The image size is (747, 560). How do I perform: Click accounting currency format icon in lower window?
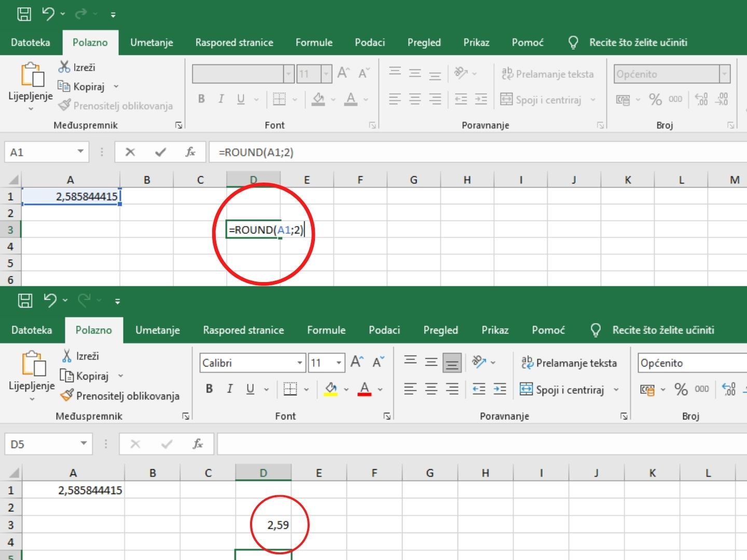pos(647,389)
